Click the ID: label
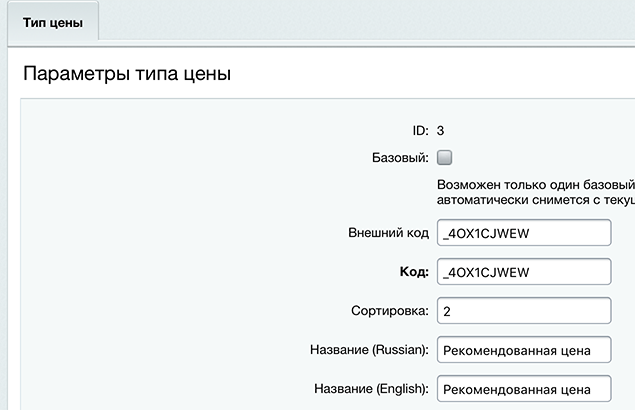635x410 pixels. pos(420,131)
